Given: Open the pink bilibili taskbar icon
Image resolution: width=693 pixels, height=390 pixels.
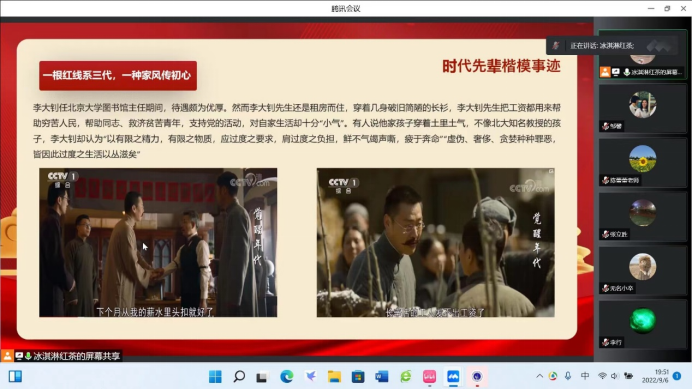Looking at the screenshot, I should 429,377.
